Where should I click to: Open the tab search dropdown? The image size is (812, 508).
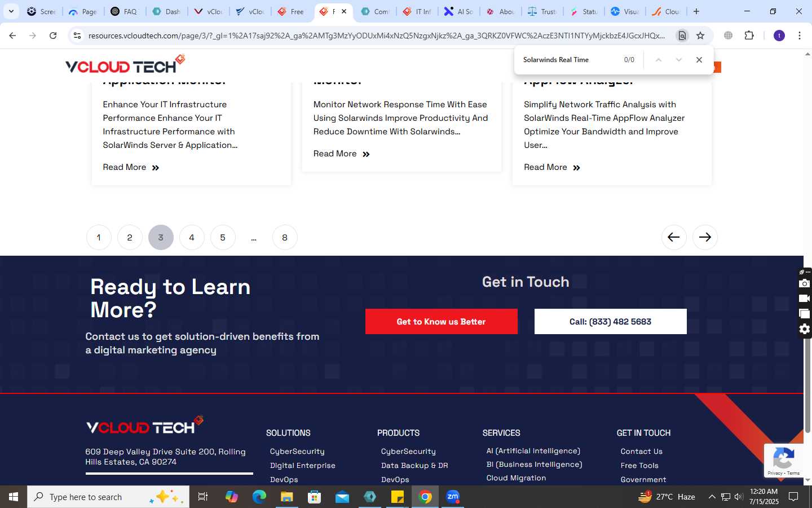11,11
